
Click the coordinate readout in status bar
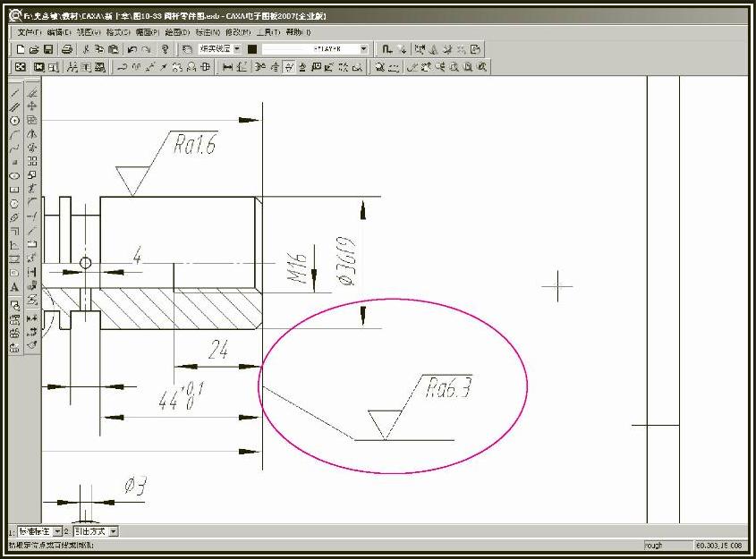[x=719, y=546]
